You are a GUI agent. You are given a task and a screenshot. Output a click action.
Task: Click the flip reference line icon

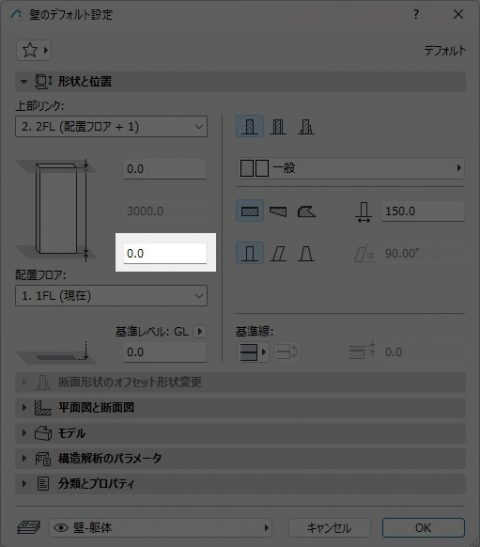click(287, 352)
